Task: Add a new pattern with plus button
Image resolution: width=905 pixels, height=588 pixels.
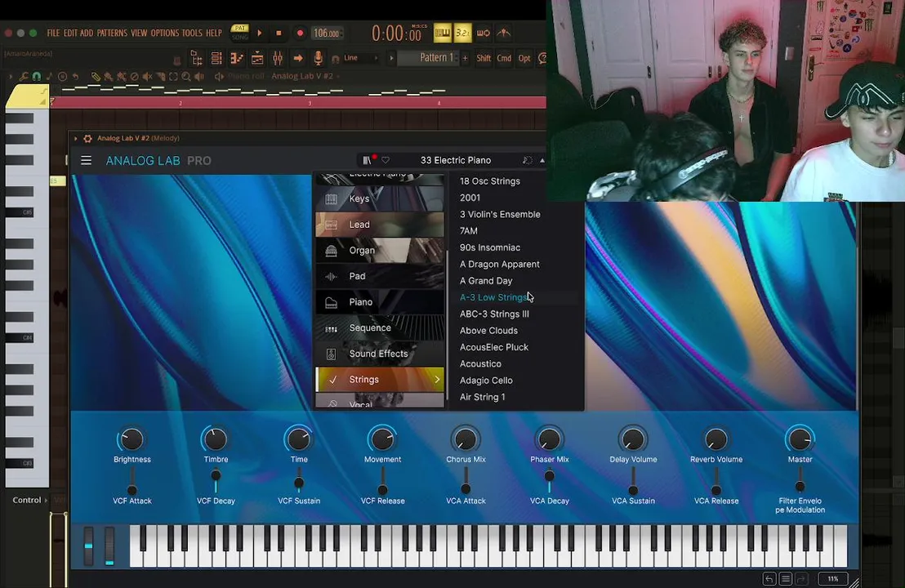Action: click(466, 58)
